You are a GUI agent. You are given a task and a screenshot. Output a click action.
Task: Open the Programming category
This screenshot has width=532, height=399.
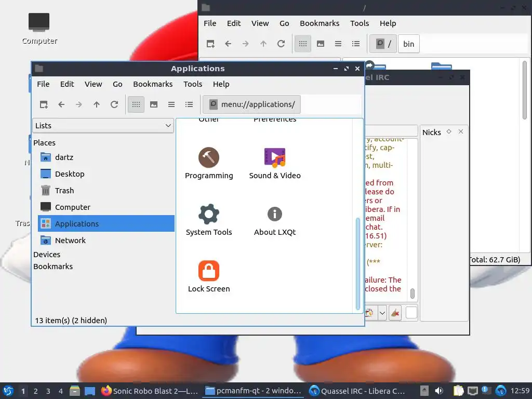tap(209, 163)
